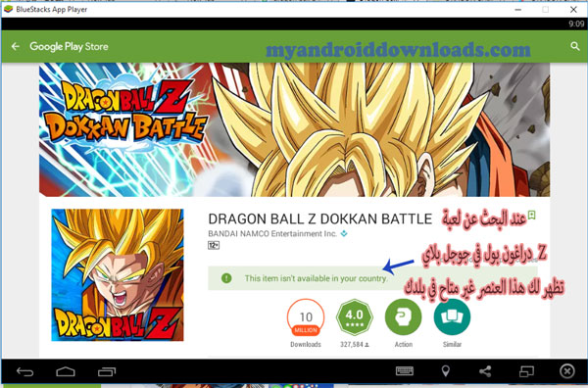This screenshot has width=588, height=388.
Task: Add game to wishlist bookmark icon
Action: pos(531,216)
